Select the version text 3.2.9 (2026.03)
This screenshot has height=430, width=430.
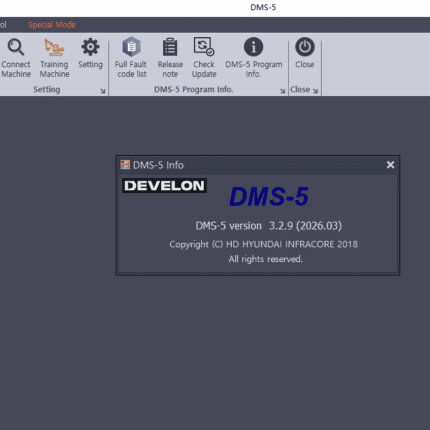click(305, 226)
